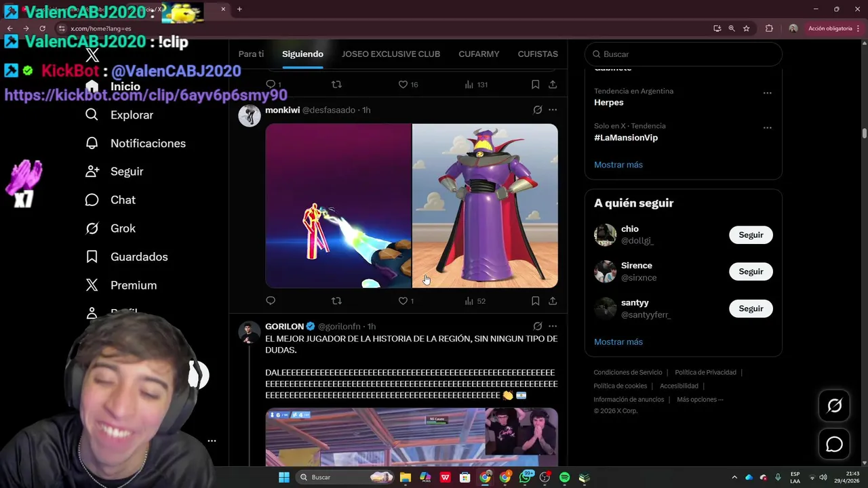Open Grok in the sidebar

click(111, 228)
